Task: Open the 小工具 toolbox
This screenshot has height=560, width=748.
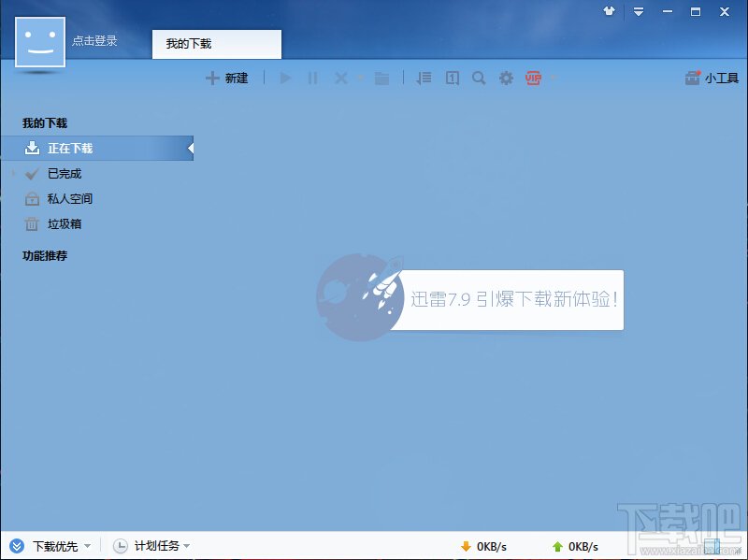Action: tap(712, 78)
